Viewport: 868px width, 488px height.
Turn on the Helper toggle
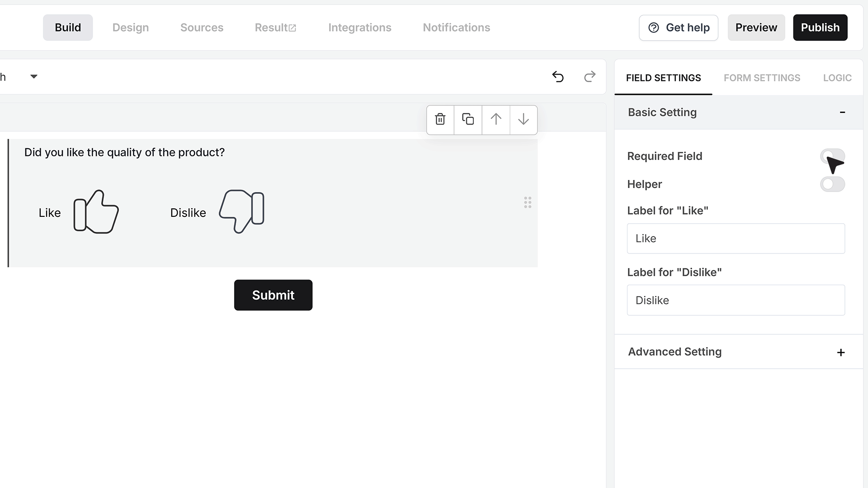(832, 184)
